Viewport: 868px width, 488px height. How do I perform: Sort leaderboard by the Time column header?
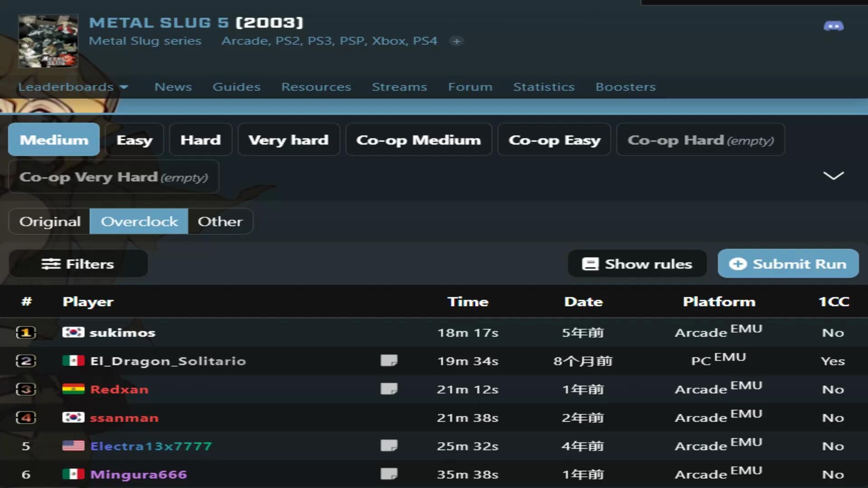(468, 301)
